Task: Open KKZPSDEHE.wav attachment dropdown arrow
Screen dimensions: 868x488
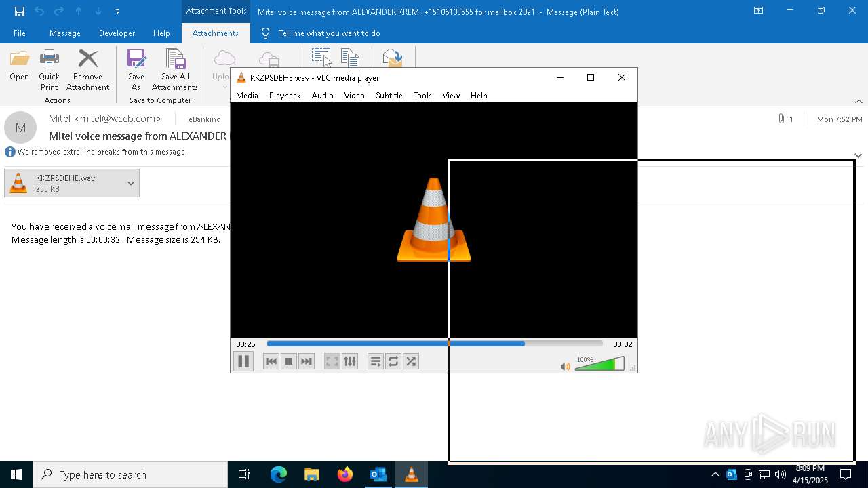Action: (131, 183)
